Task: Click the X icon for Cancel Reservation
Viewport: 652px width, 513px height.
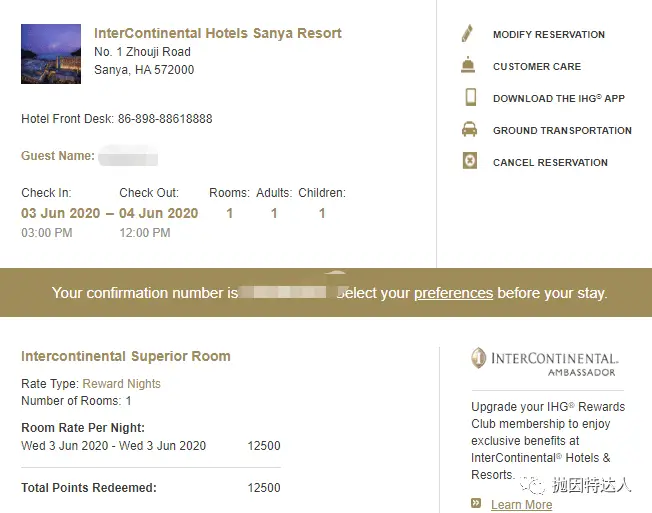Action: [470, 160]
